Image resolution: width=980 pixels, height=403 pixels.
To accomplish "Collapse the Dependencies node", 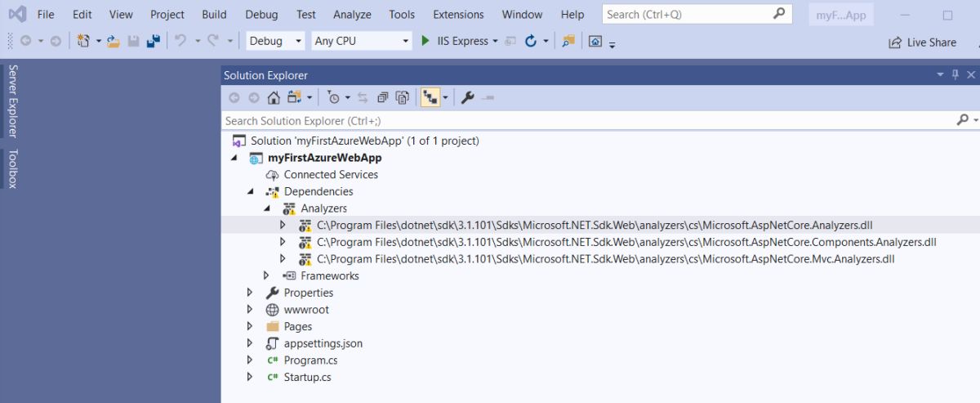I will click(250, 192).
